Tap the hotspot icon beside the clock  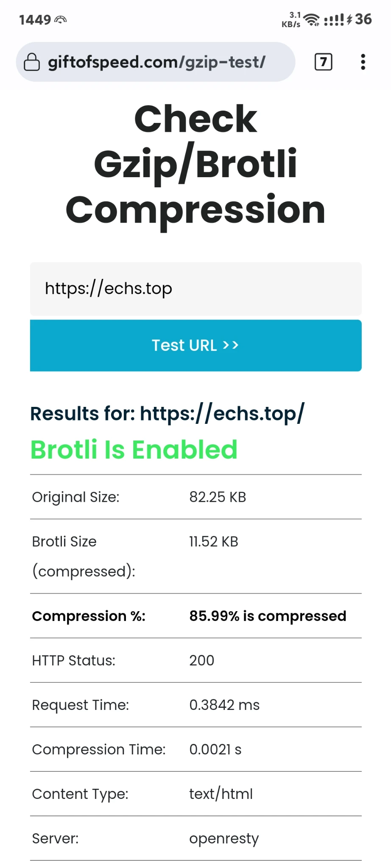point(61,19)
